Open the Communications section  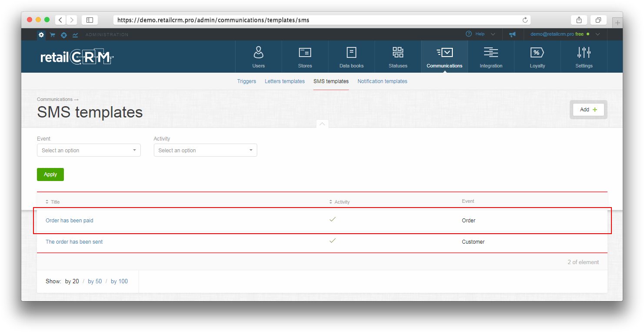(x=445, y=57)
